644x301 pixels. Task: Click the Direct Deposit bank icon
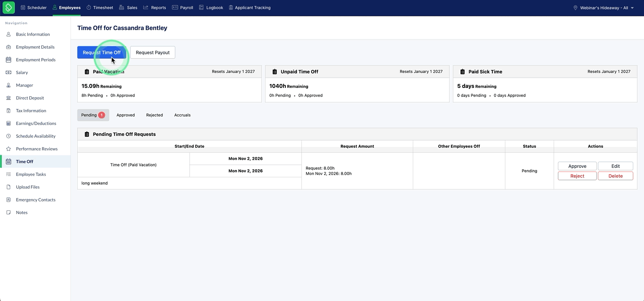[x=8, y=98]
